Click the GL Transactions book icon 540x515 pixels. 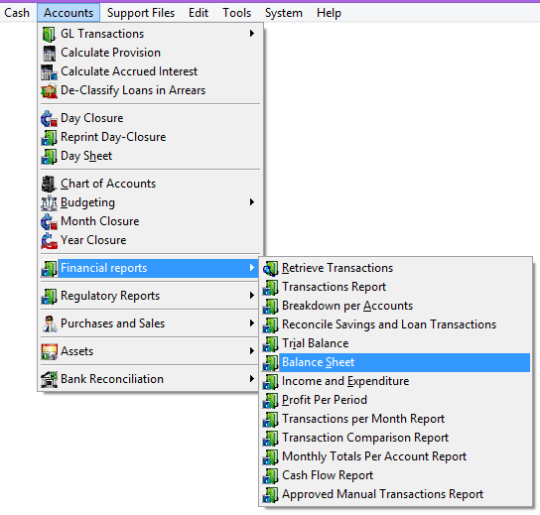pyautogui.click(x=49, y=34)
